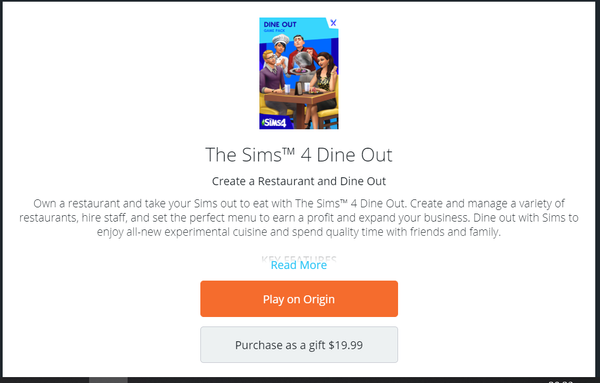This screenshot has width=600, height=383.
Task: Click the X icon on the cover corner
Action: pyautogui.click(x=333, y=23)
